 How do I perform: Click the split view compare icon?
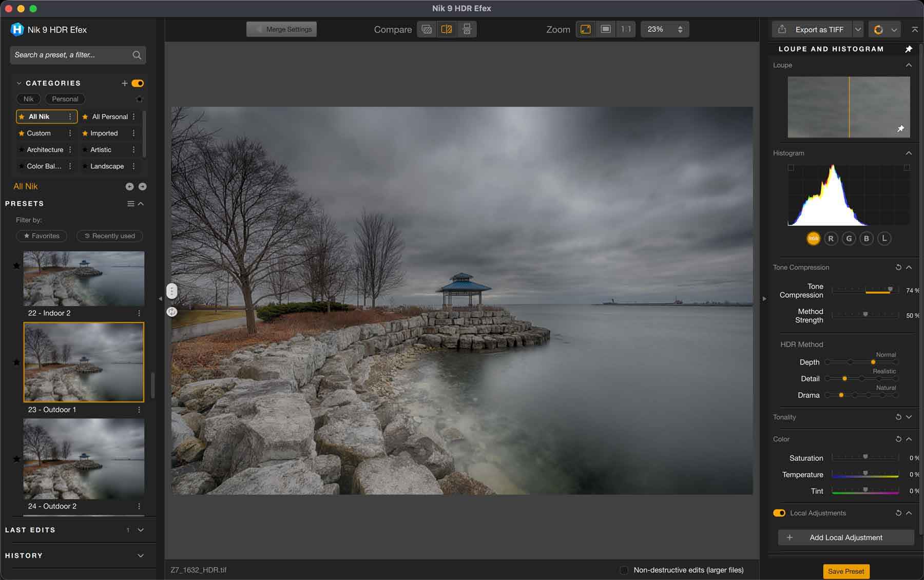[x=447, y=29]
